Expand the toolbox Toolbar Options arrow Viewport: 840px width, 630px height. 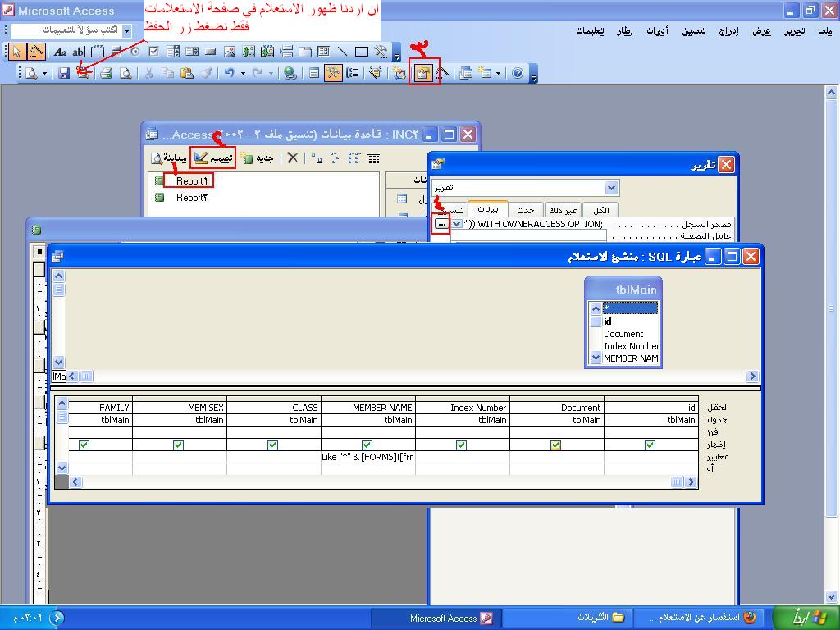point(397,52)
